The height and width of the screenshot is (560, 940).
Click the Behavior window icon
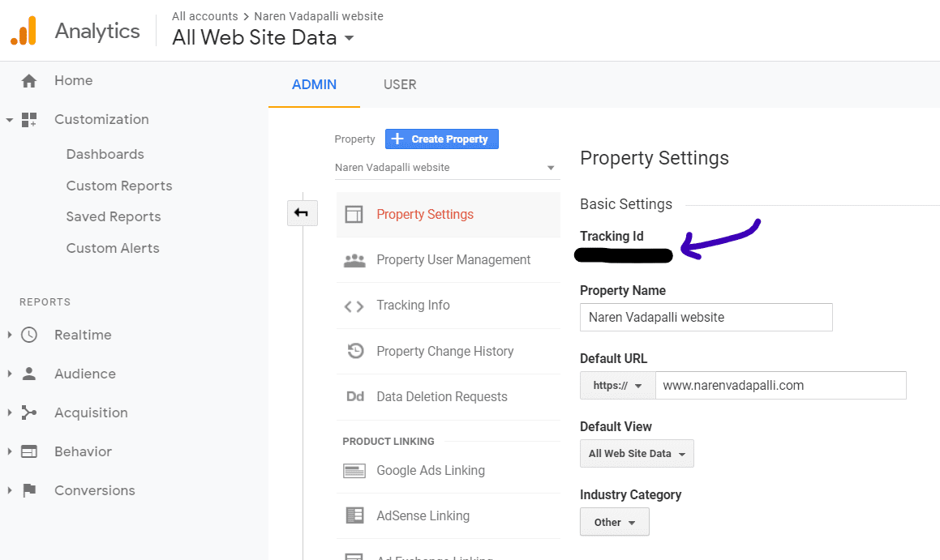[x=28, y=451]
